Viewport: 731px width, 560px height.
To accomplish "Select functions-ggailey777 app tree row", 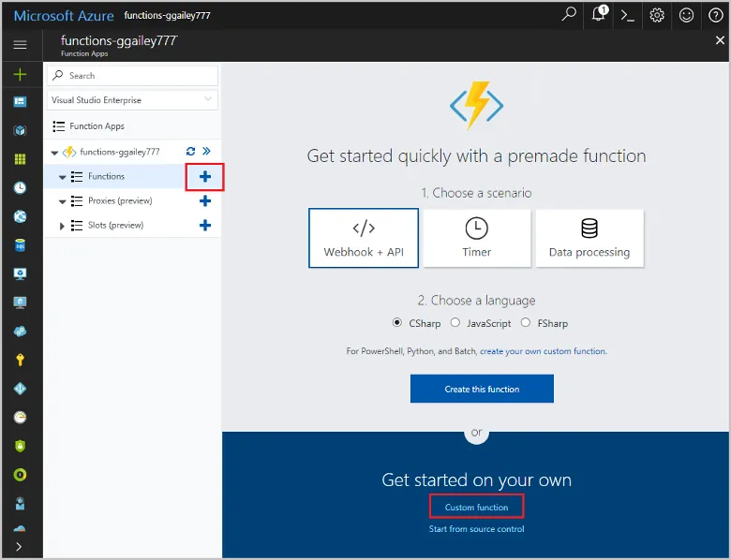I will 119,152.
